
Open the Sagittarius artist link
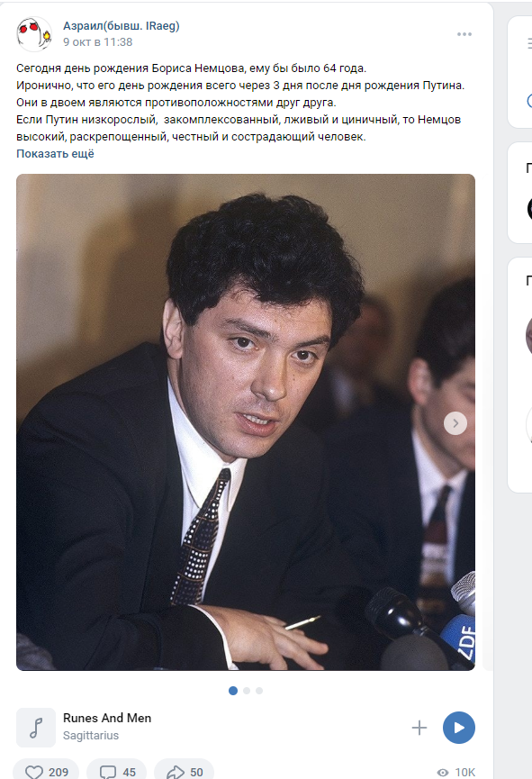(91, 735)
